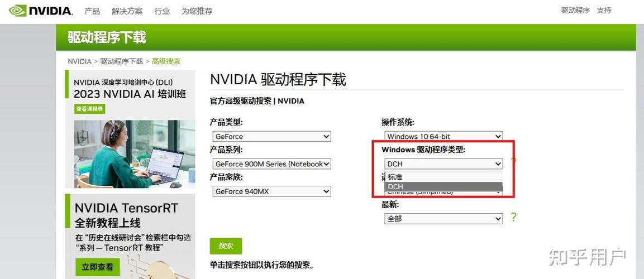Screen dimensions: 644x279
Task: Open the 操作系统 Windows 10 64-bit dropdown
Action: point(443,136)
